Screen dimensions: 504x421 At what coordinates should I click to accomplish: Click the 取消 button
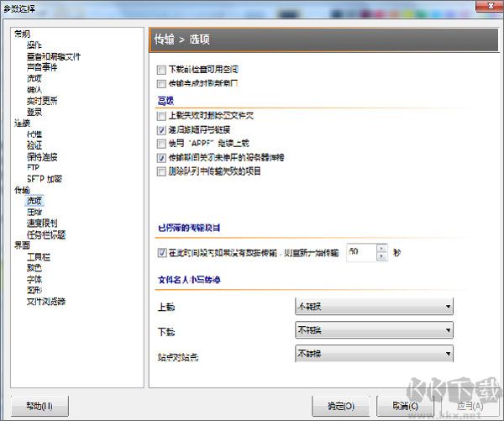coord(405,406)
